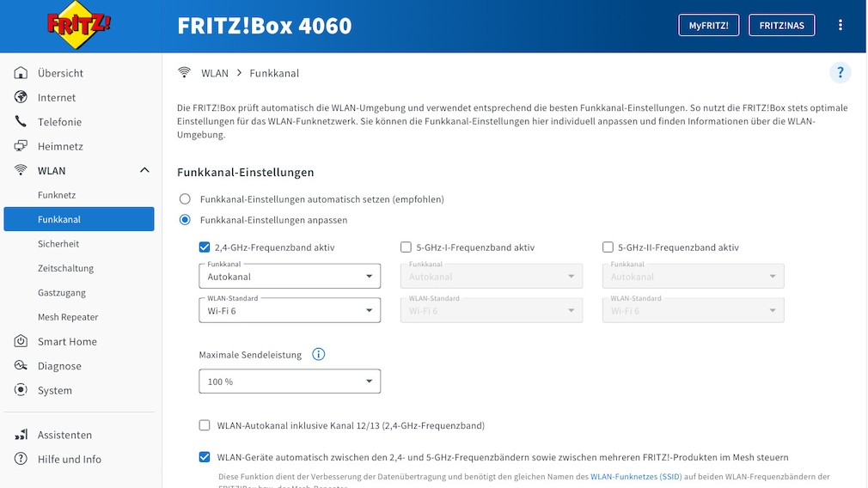Screen dimensions: 868x488
Task: Click the info icon beside Maximale Sendeleistung
Action: pyautogui.click(x=318, y=354)
